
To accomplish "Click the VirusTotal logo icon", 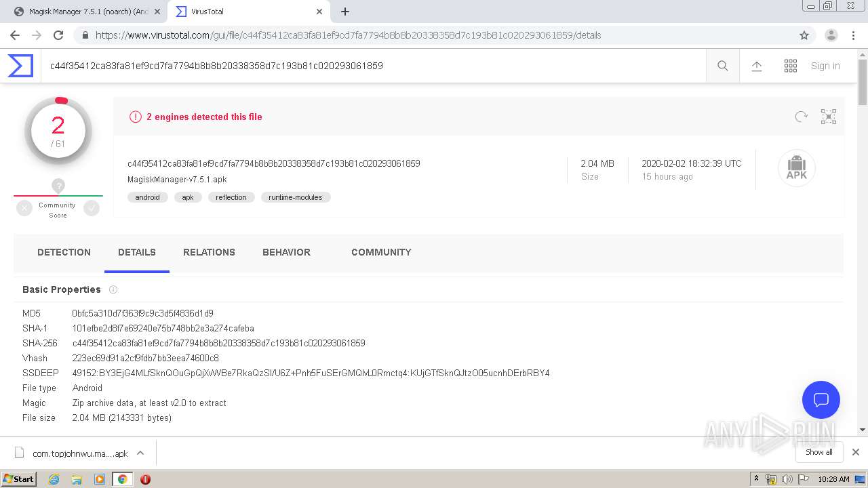I will [20, 66].
